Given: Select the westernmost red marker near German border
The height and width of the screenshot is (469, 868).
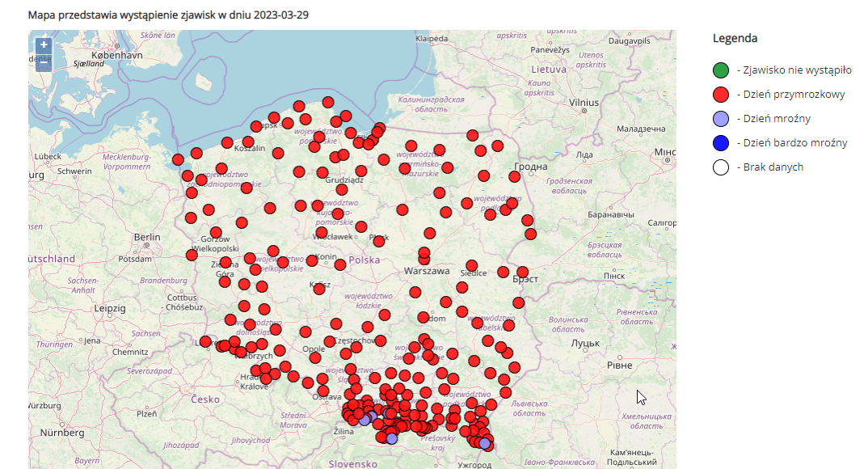Looking at the screenshot, I should (178, 159).
